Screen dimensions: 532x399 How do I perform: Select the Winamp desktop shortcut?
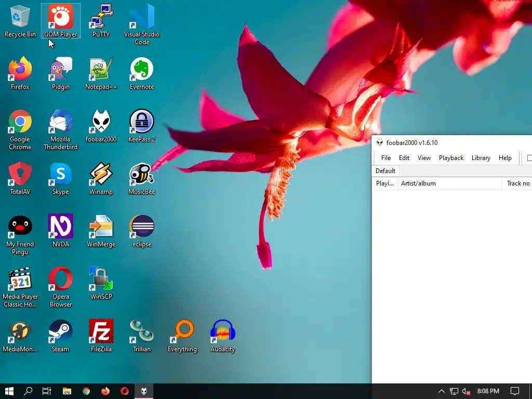pos(101,179)
